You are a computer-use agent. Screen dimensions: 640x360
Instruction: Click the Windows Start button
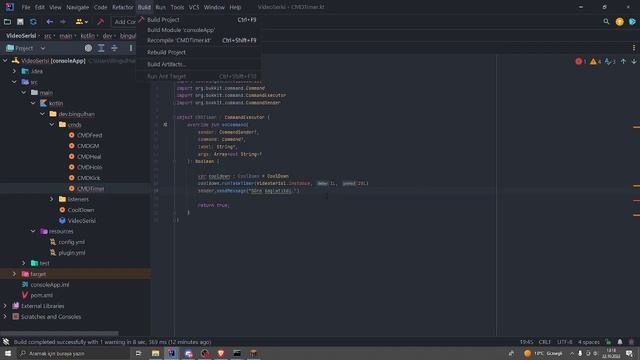[8, 353]
